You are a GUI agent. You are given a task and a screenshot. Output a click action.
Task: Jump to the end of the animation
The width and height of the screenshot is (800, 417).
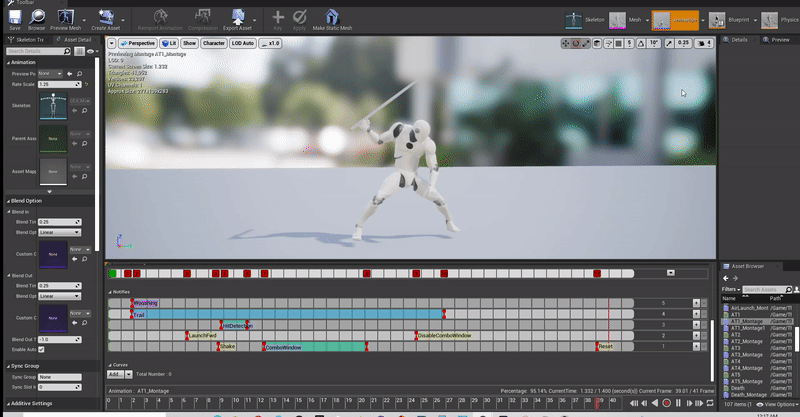click(699, 403)
